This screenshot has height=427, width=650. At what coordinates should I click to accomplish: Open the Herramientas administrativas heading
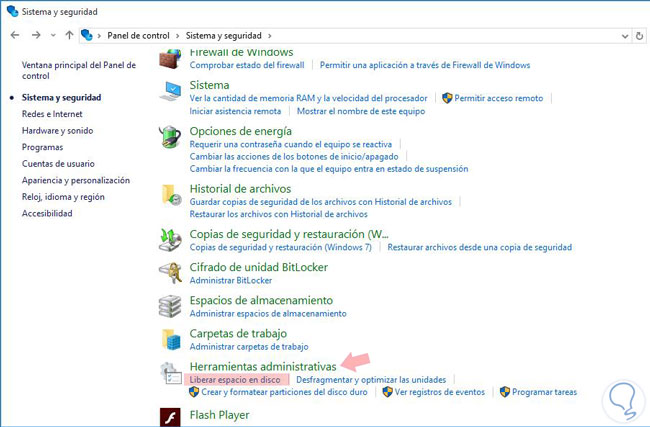pyautogui.click(x=263, y=366)
